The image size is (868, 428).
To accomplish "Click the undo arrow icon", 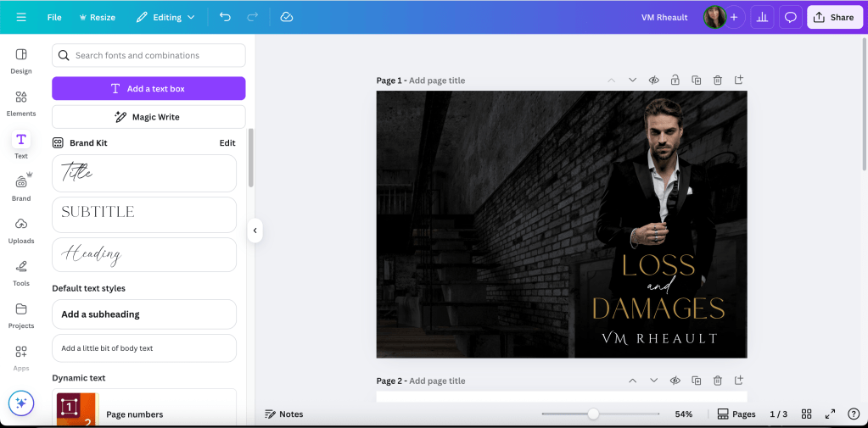I will (x=225, y=17).
